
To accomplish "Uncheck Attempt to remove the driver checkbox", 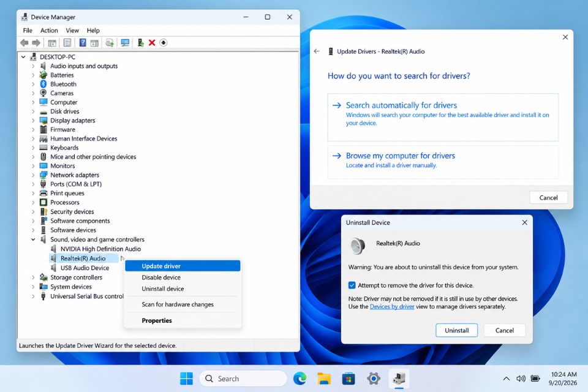I will pyautogui.click(x=352, y=285).
